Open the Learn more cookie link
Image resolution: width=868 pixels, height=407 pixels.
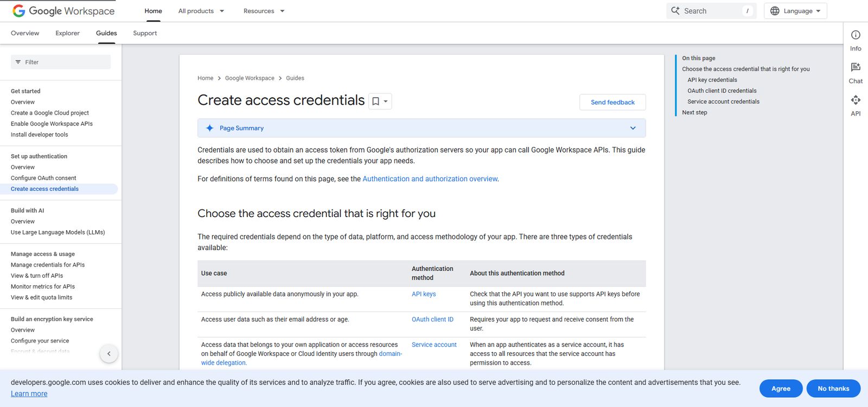(29, 393)
